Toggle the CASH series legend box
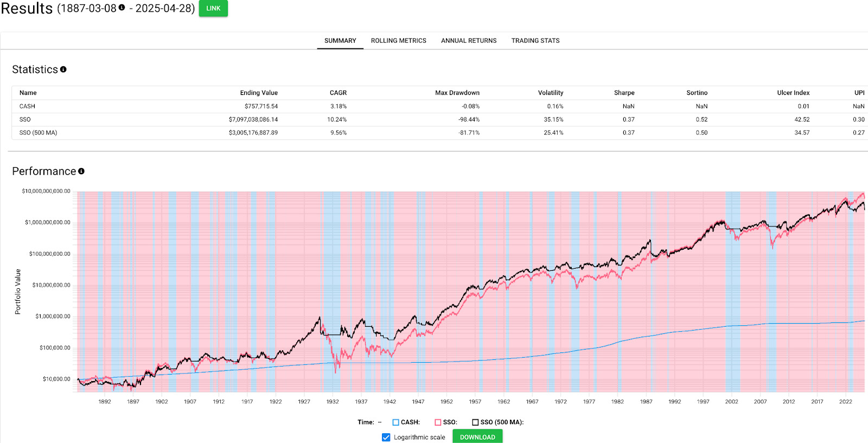The height and width of the screenshot is (443, 868). pos(395,422)
